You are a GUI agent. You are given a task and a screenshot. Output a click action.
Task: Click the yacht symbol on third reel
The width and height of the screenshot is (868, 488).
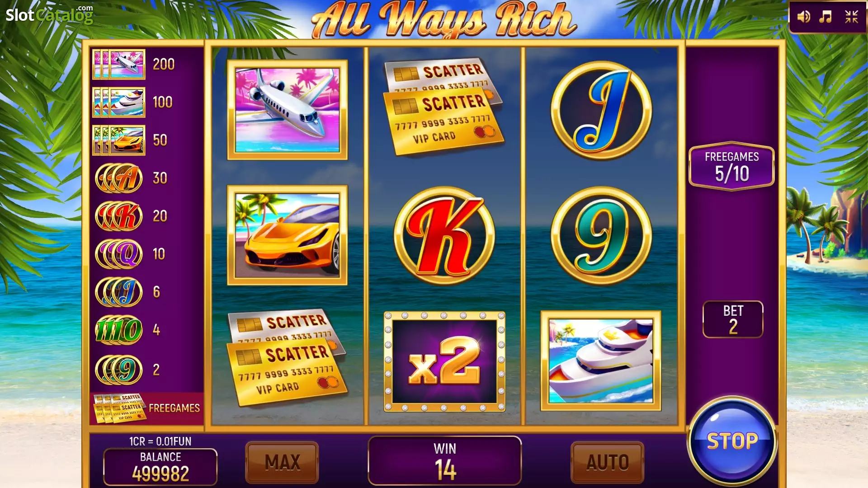click(x=601, y=361)
